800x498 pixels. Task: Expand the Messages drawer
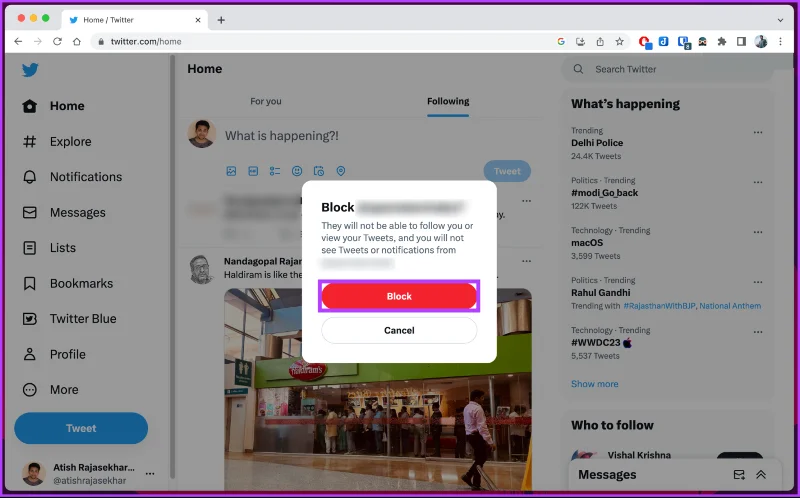tap(761, 475)
